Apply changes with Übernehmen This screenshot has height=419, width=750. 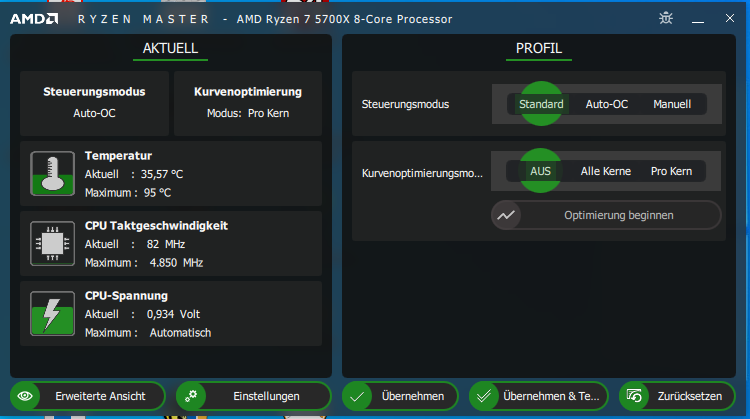[400, 396]
